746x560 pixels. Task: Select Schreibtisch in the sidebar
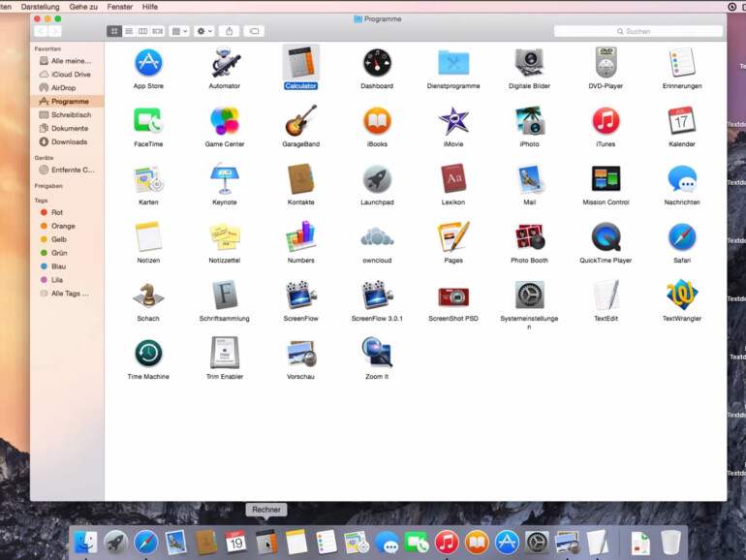tap(67, 114)
